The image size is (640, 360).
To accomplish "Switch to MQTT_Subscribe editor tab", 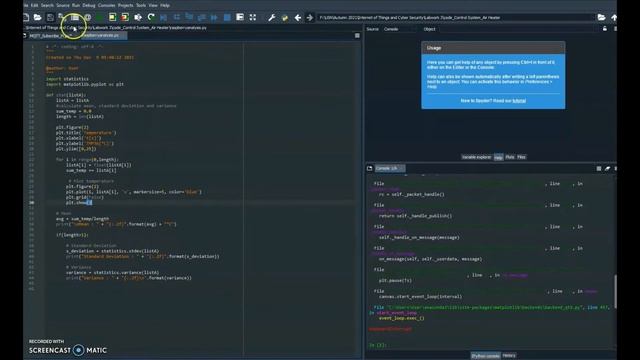I will pos(50,36).
